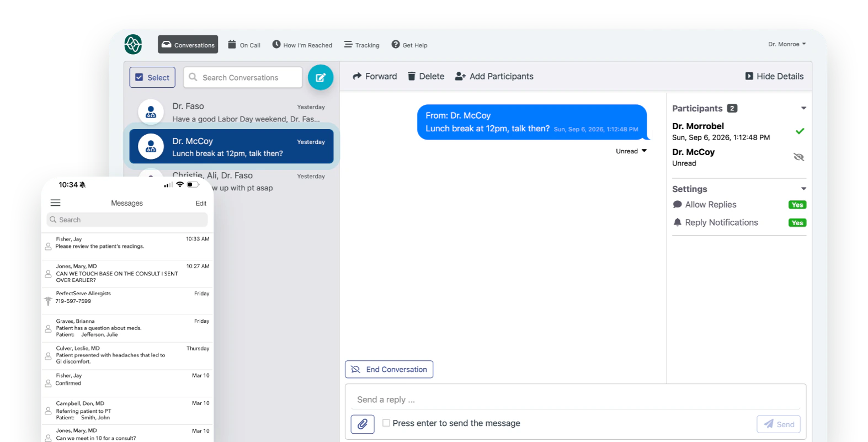Open hamburger menu in mobile Messages
This screenshot has height=442, width=868.
56,203
